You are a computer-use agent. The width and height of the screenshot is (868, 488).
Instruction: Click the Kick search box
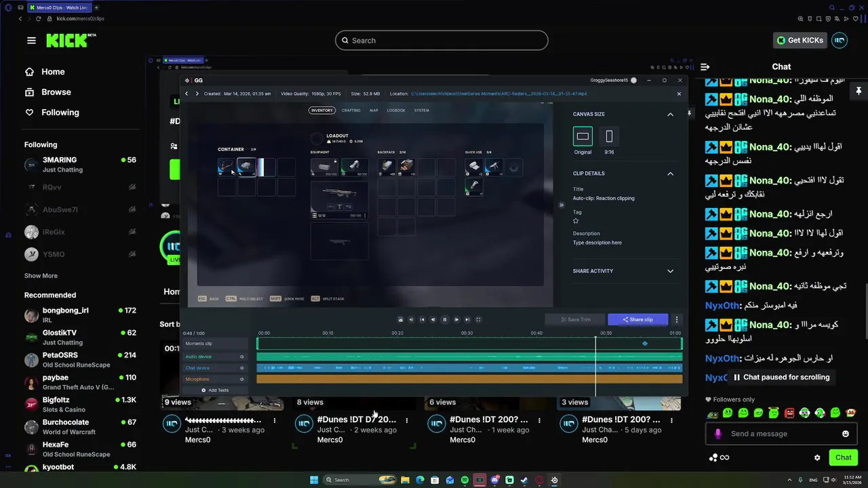click(x=441, y=41)
